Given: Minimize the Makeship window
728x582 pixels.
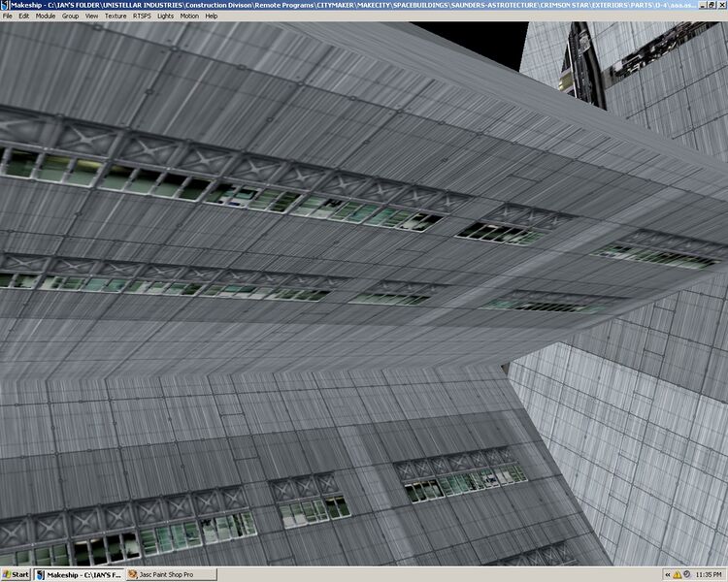Looking at the screenshot, I should click(703, 5).
